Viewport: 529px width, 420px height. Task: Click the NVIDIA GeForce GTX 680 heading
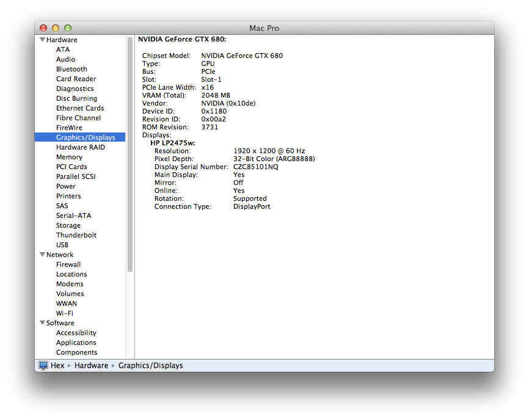pos(182,40)
